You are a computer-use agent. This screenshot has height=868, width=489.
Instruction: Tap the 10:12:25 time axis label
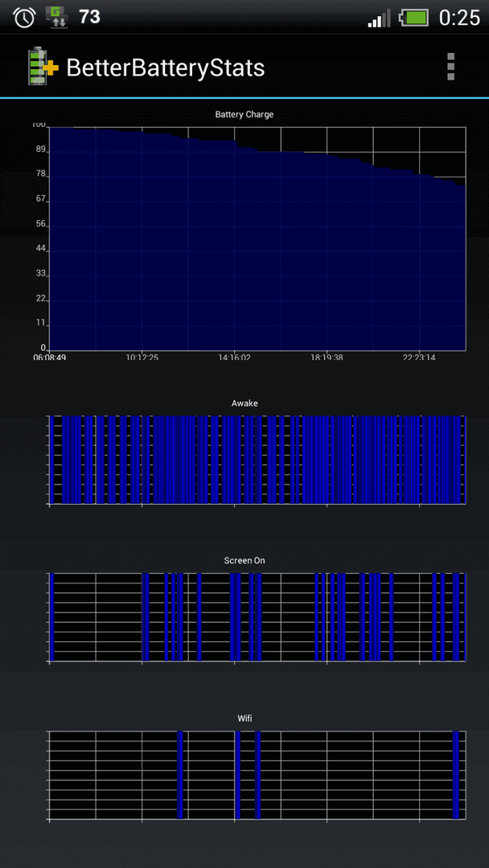[142, 357]
